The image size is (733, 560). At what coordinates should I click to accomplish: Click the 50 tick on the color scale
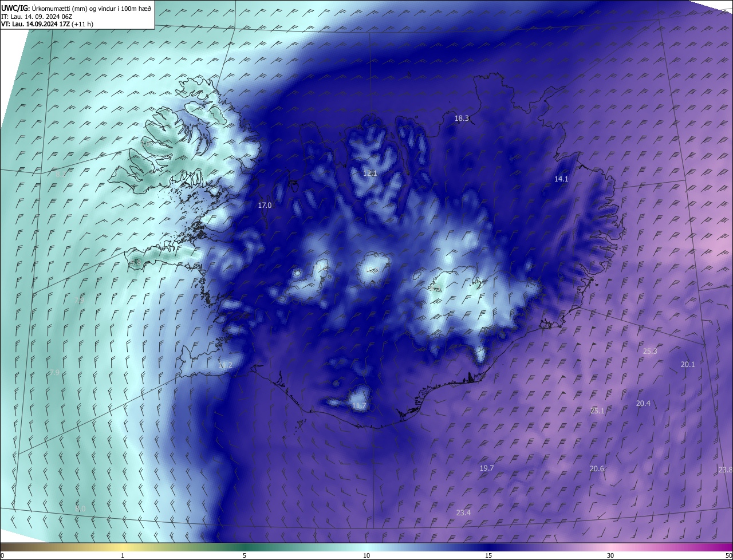click(728, 556)
